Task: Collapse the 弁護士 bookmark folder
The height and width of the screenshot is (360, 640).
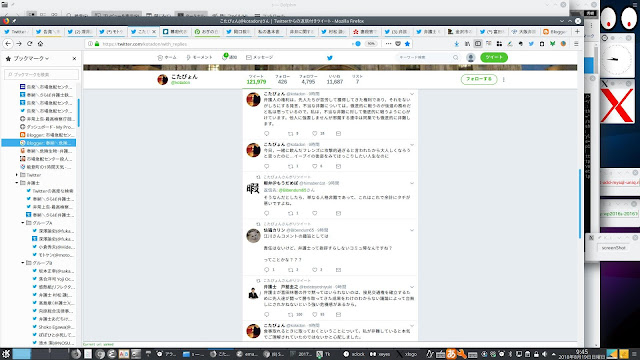Action: (x=17, y=183)
